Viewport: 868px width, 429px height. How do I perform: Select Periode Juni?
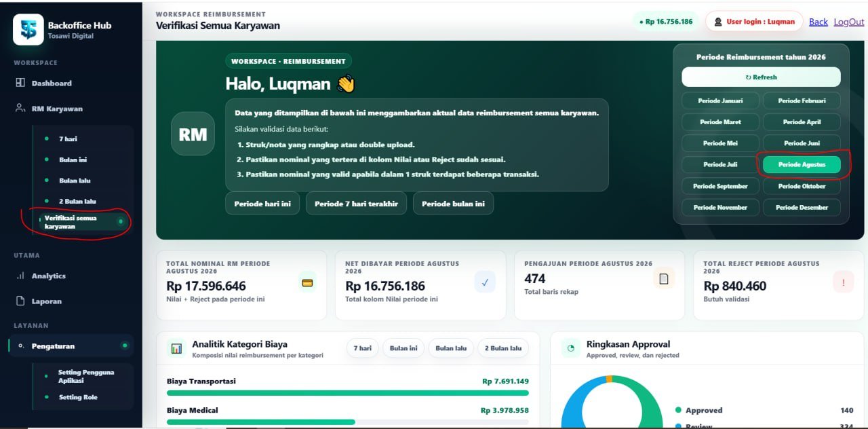tap(802, 143)
